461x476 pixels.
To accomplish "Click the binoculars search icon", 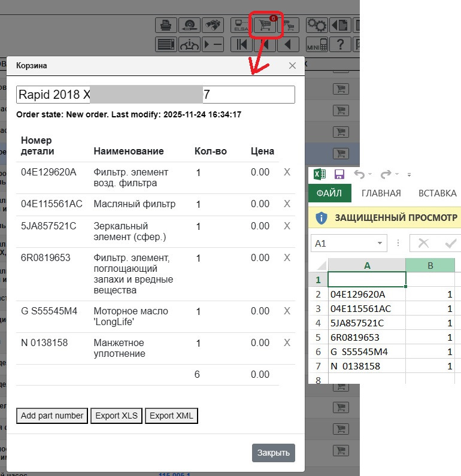I will click(213, 25).
